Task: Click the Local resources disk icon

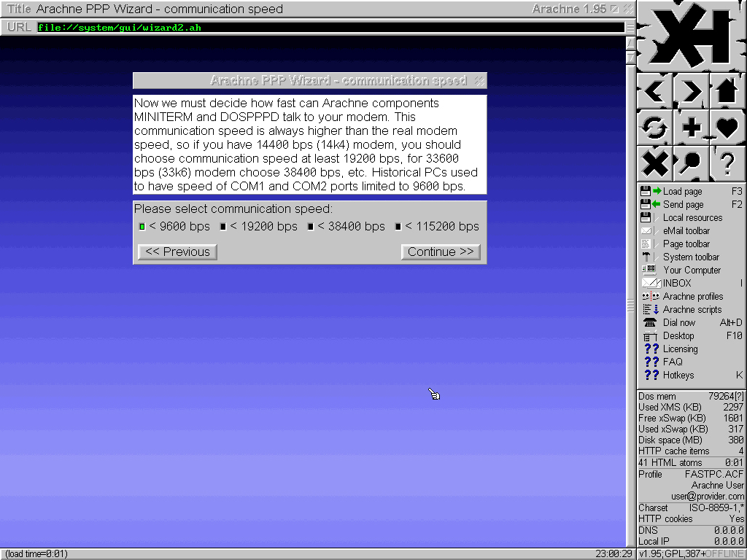Action: (x=647, y=217)
